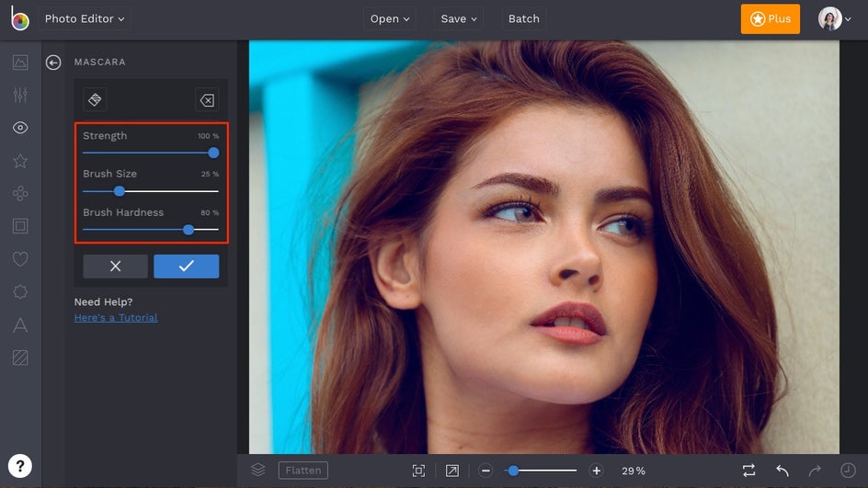
Task: Open the Open menu
Action: pos(391,18)
